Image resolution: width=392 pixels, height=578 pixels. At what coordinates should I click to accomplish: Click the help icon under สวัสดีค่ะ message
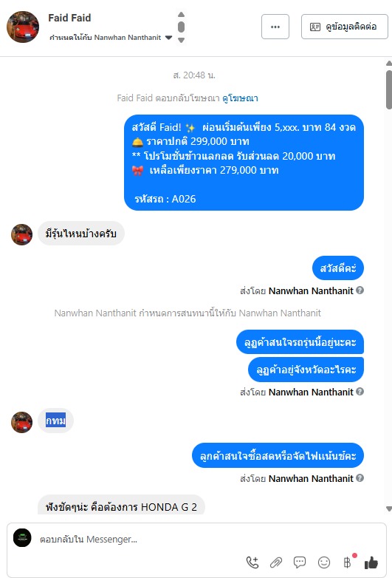[360, 290]
